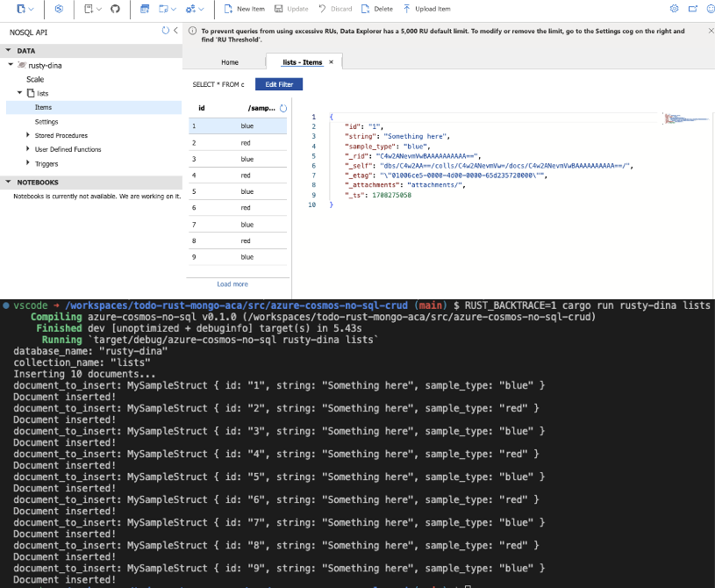Click the New Stored Procedure gears icon
The height and width of the screenshot is (588, 715).
pyautogui.click(x=190, y=9)
